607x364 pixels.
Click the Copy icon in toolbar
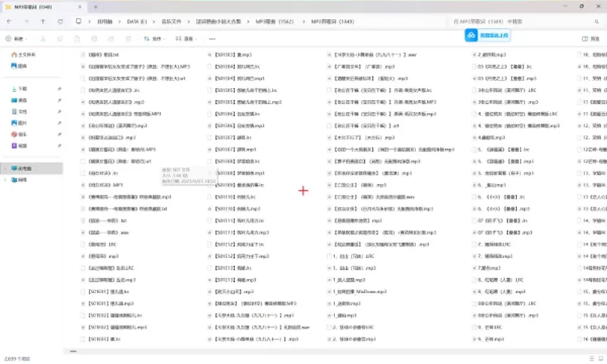click(60, 39)
